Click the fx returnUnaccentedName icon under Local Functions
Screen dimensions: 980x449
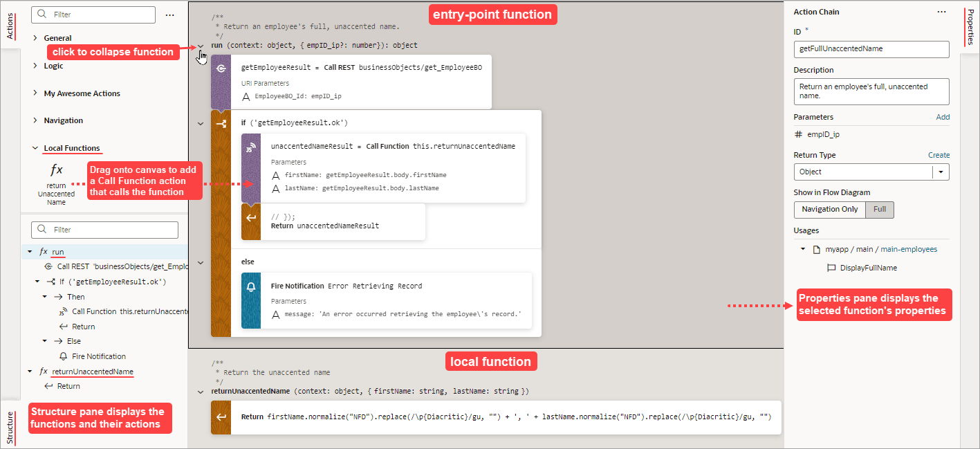point(56,168)
